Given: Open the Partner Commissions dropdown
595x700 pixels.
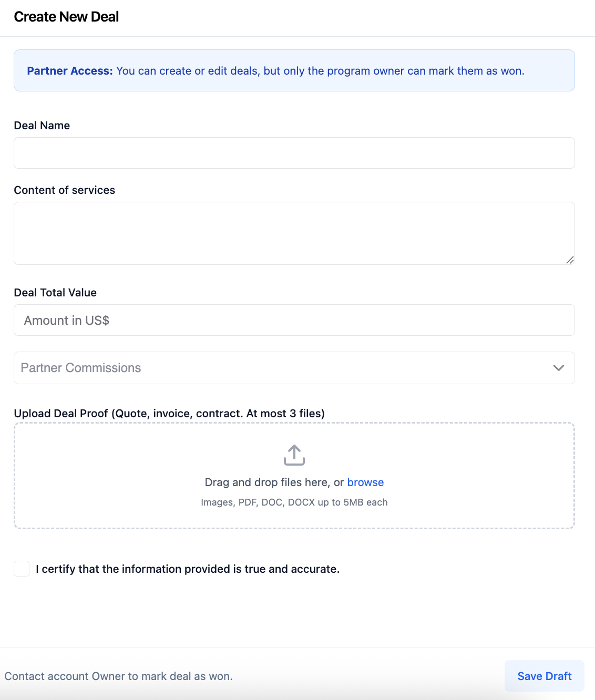Looking at the screenshot, I should point(294,368).
